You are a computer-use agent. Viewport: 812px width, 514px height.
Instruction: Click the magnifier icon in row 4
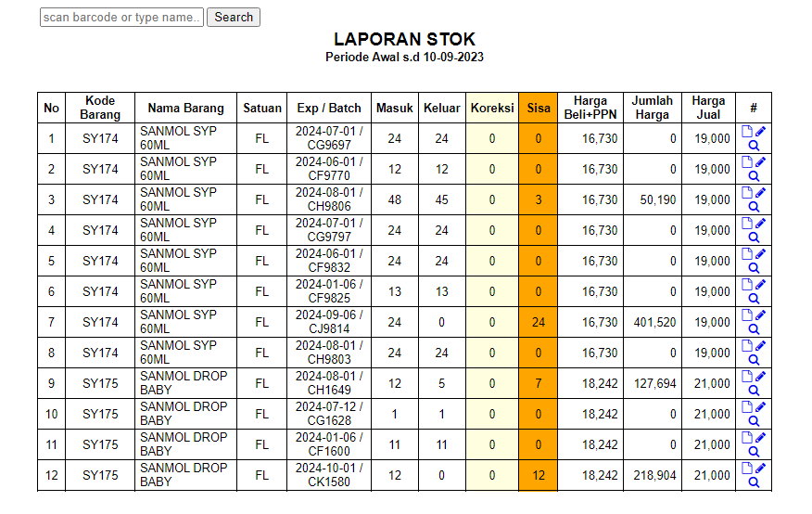pyautogui.click(x=754, y=238)
